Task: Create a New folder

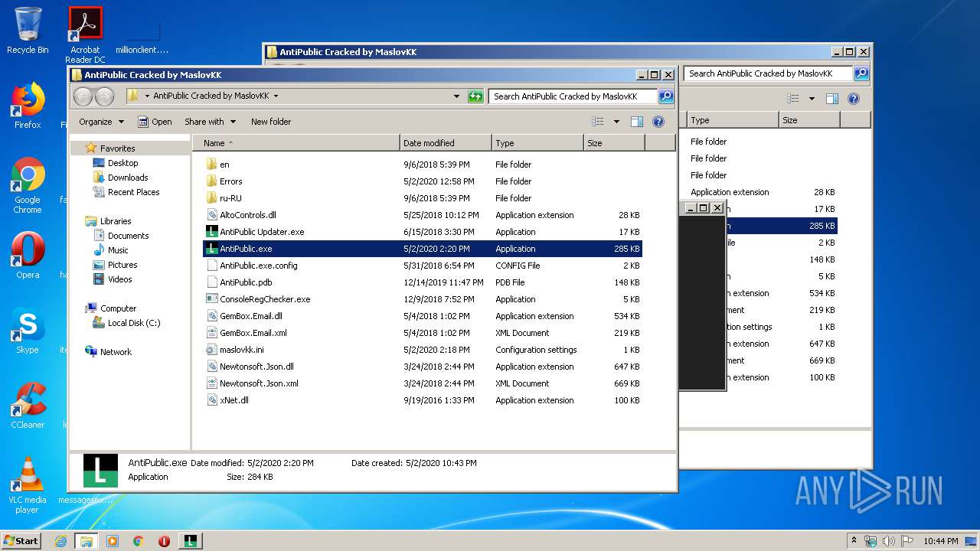Action: pyautogui.click(x=271, y=122)
